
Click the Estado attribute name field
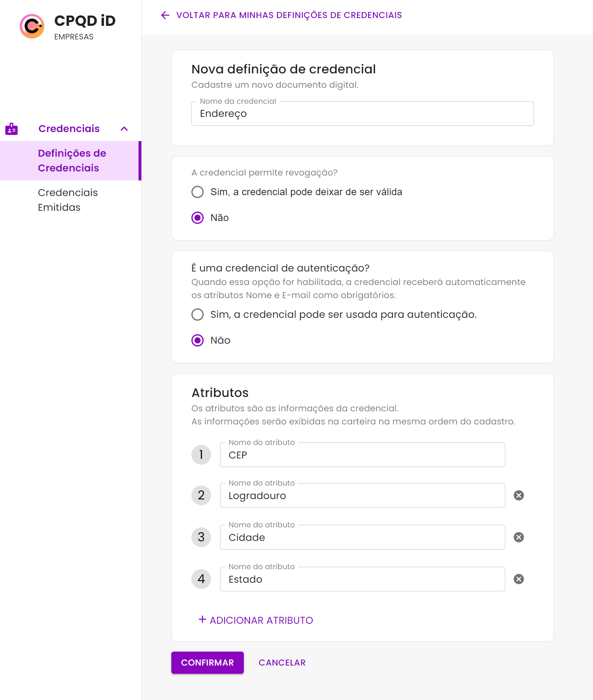362,579
